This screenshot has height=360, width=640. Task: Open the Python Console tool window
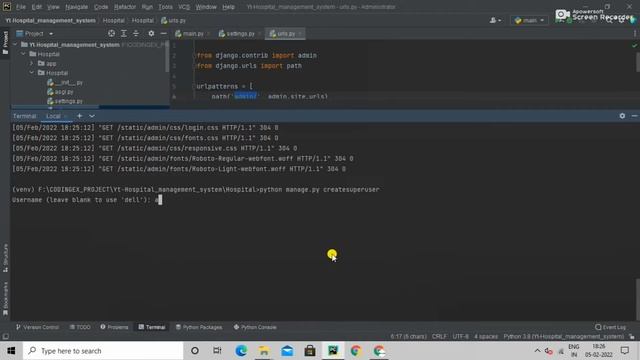[255, 327]
